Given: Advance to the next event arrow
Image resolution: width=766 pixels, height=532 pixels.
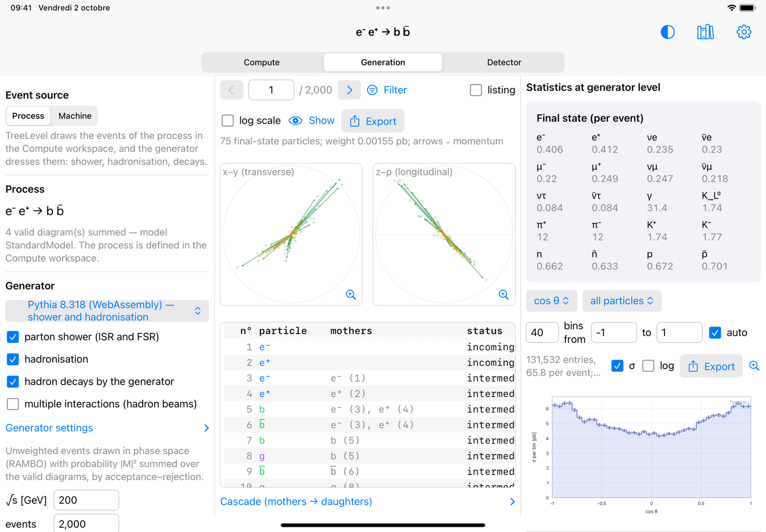Looking at the screenshot, I should [349, 90].
